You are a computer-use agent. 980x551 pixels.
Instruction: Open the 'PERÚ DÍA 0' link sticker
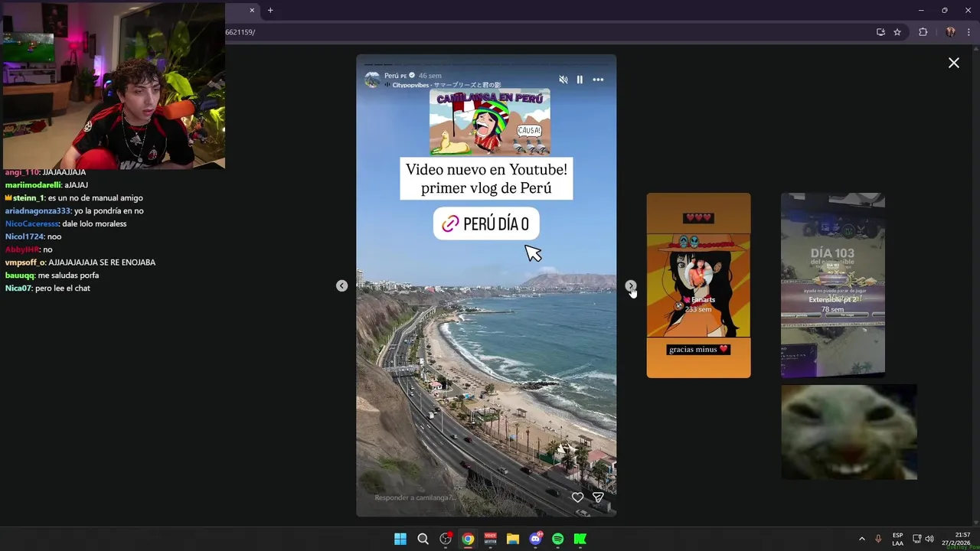[x=486, y=223]
